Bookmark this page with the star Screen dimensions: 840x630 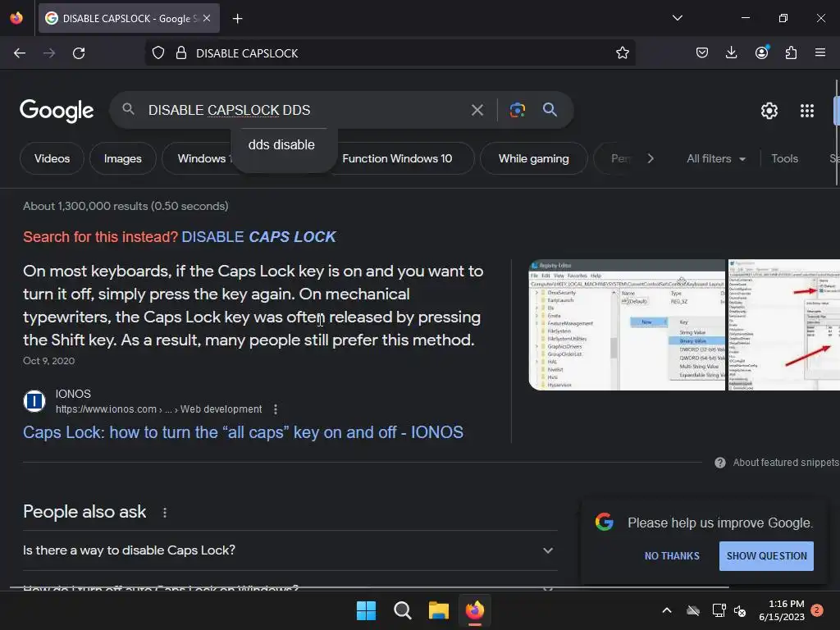click(622, 53)
